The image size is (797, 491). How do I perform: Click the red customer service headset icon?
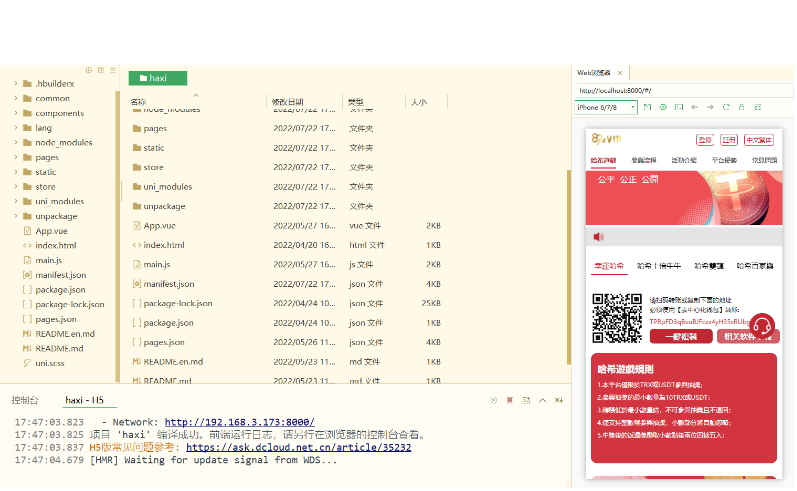point(761,325)
